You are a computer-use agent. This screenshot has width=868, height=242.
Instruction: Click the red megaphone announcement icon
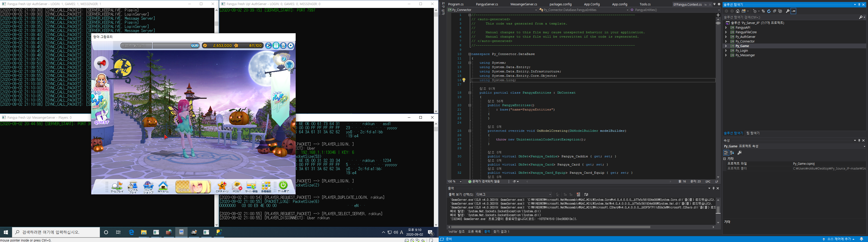click(101, 63)
